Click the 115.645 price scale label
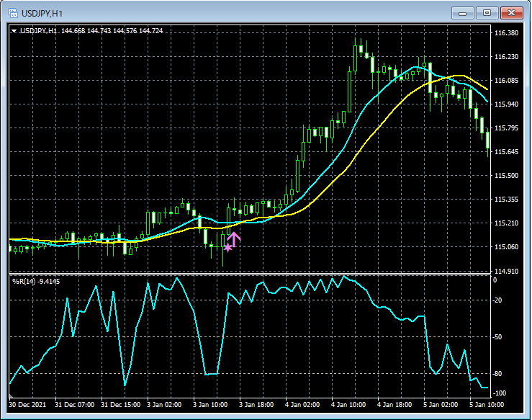 click(506, 152)
